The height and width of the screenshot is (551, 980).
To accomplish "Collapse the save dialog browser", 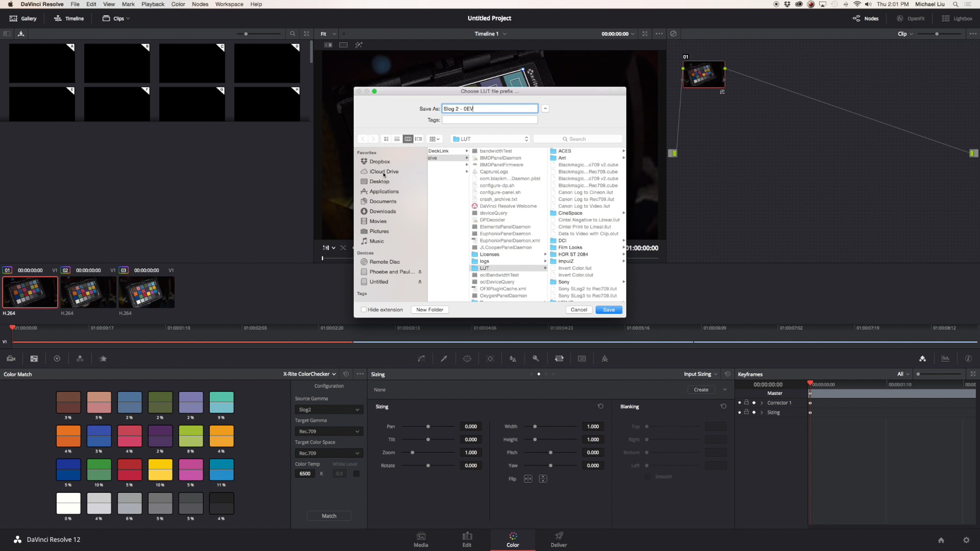I will (545, 109).
